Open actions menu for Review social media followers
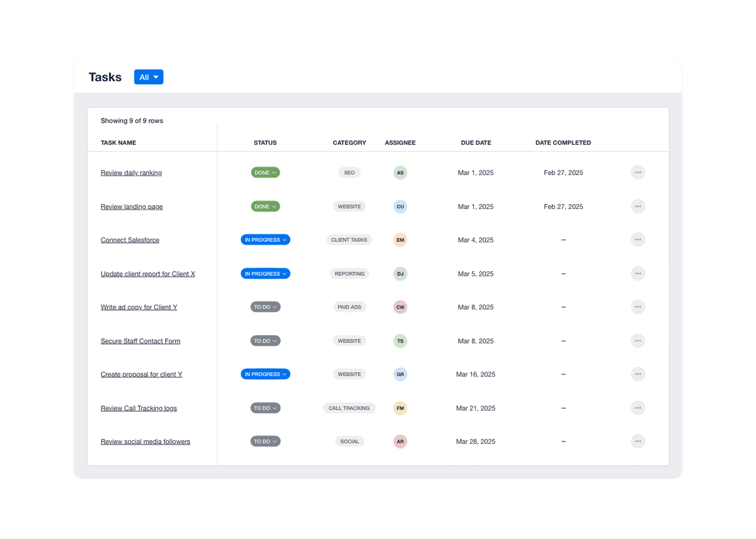 click(638, 441)
